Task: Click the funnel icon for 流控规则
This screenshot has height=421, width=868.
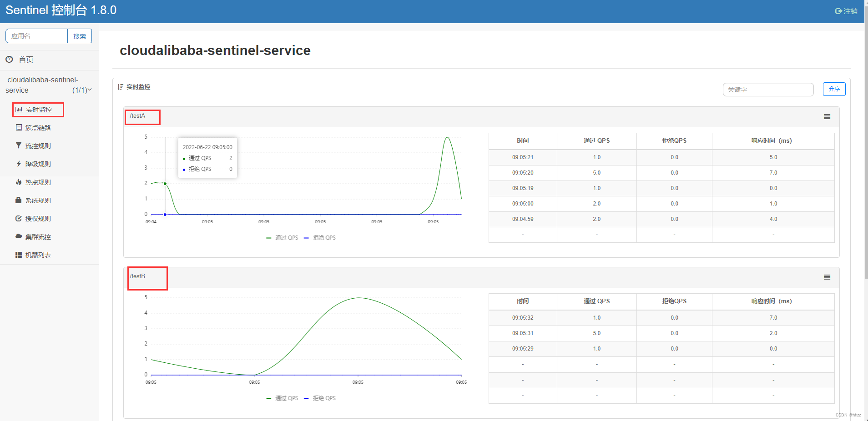Action: click(19, 145)
